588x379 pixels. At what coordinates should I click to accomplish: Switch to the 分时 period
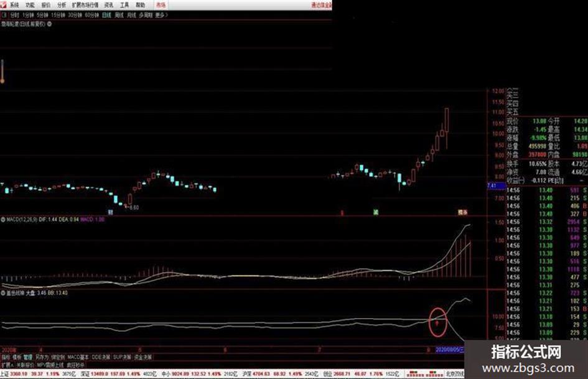(x=15, y=16)
